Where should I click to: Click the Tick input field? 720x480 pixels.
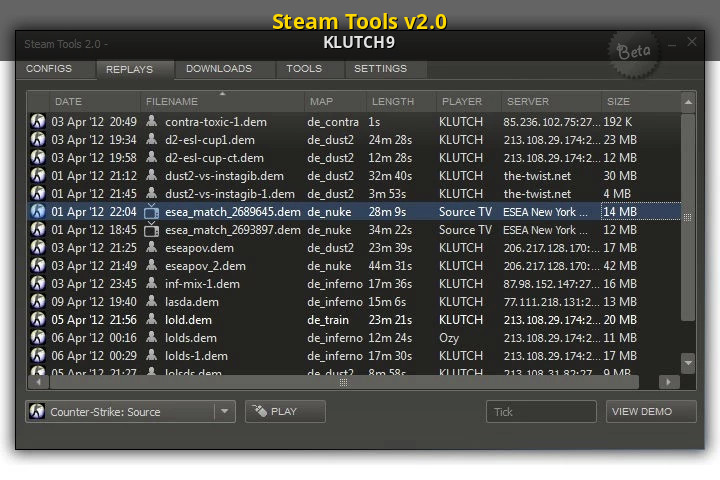coord(541,411)
